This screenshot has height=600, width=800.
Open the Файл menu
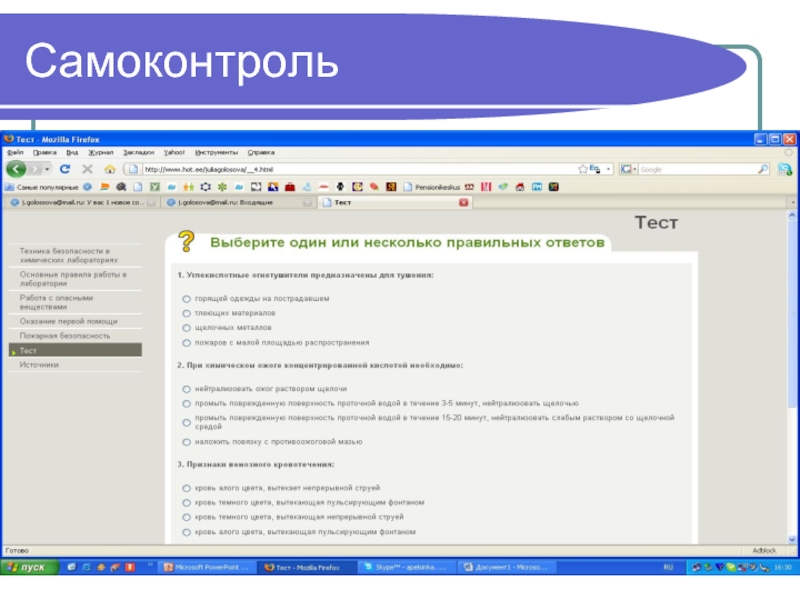(x=15, y=152)
